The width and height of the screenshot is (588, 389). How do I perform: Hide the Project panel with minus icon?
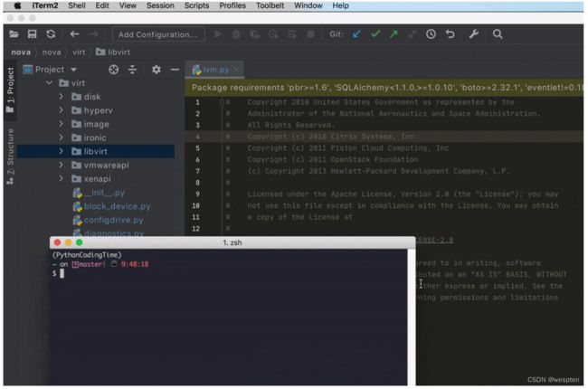coord(175,70)
